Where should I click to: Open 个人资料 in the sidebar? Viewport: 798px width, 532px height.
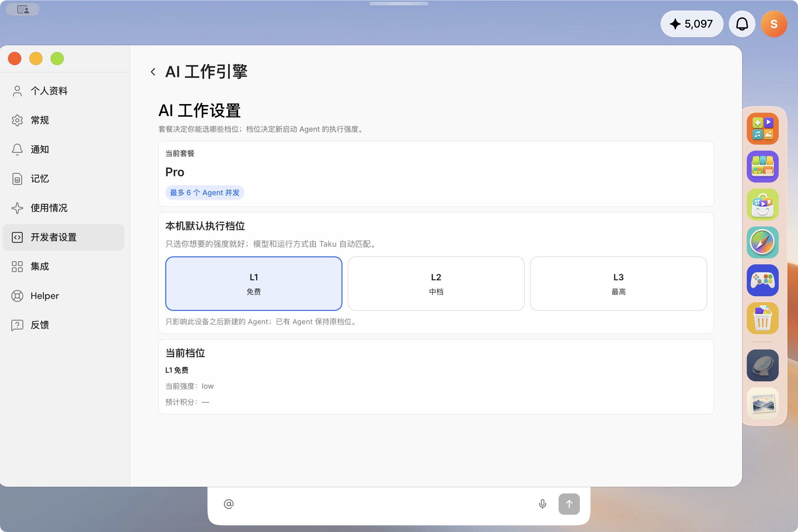[x=64, y=91]
